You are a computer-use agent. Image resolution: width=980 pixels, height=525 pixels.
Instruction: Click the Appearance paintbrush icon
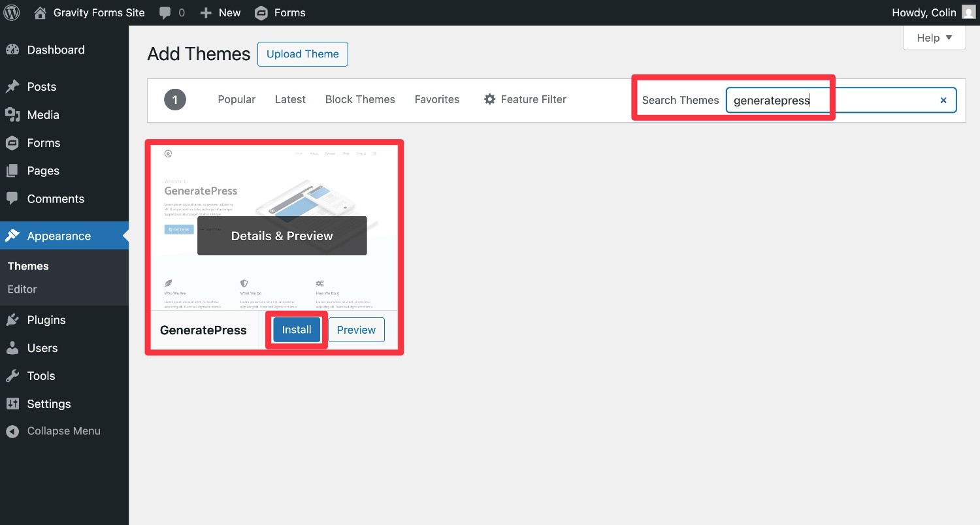tap(12, 236)
